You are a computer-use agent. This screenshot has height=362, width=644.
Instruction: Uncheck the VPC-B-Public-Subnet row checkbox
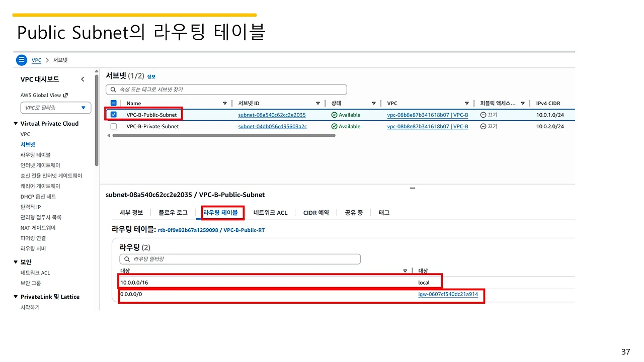pyautogui.click(x=113, y=115)
